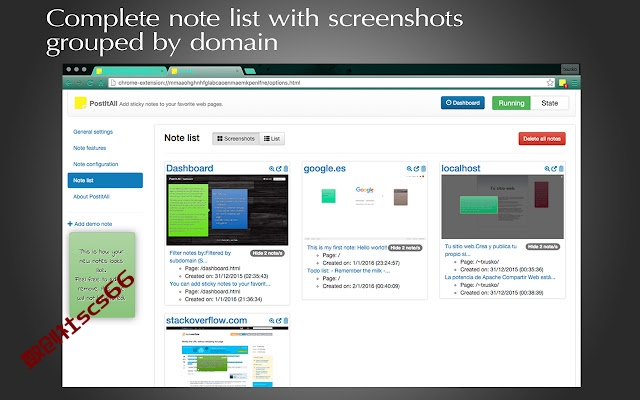Click the red Delete all notes button
Viewport: 640px width, 400px height.
point(542,139)
